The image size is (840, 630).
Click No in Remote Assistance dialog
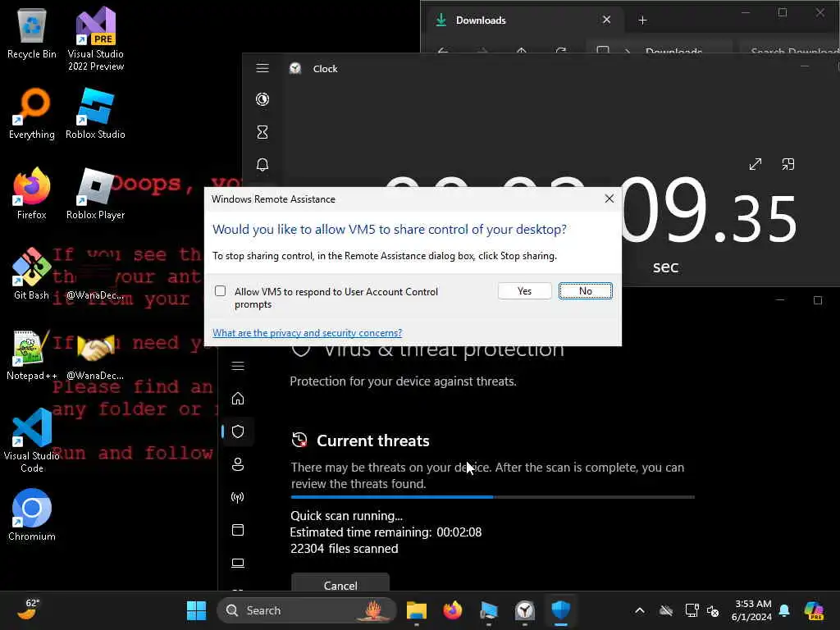[x=585, y=291]
